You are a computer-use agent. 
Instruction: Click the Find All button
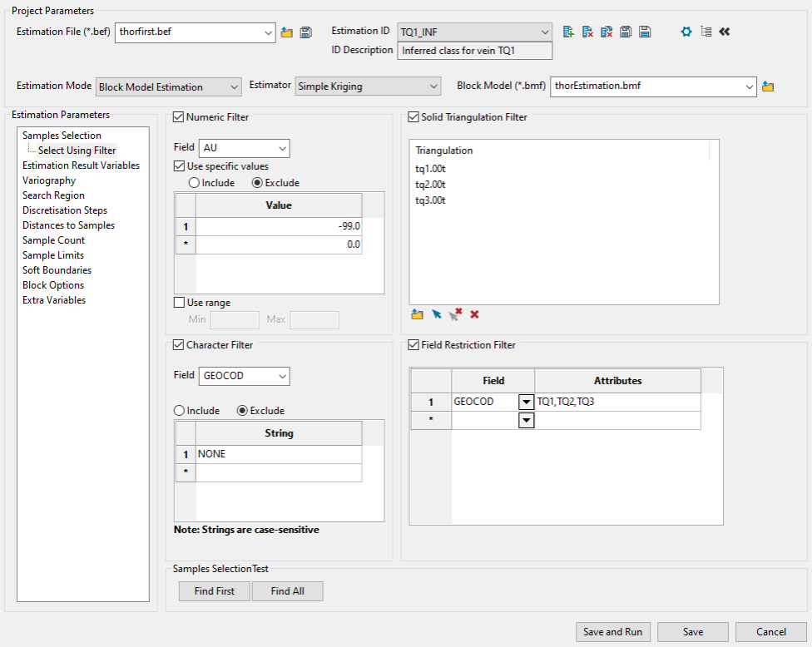point(286,591)
